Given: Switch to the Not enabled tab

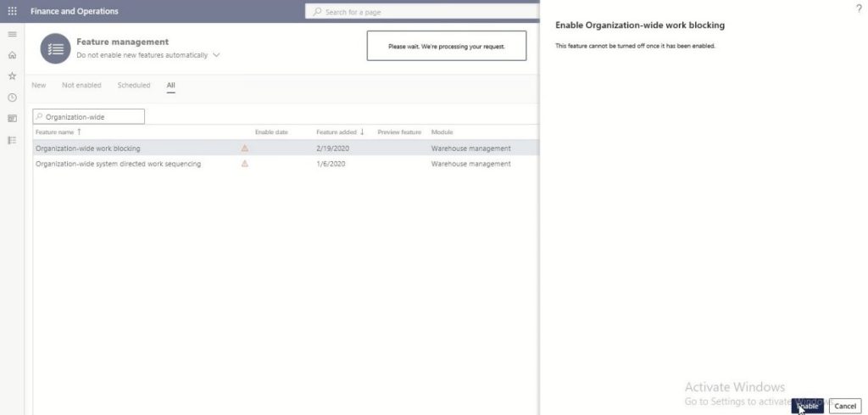Looking at the screenshot, I should [81, 86].
